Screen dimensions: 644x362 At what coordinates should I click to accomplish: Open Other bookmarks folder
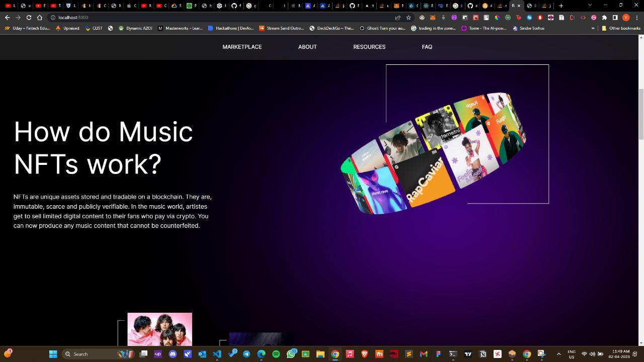click(x=621, y=28)
